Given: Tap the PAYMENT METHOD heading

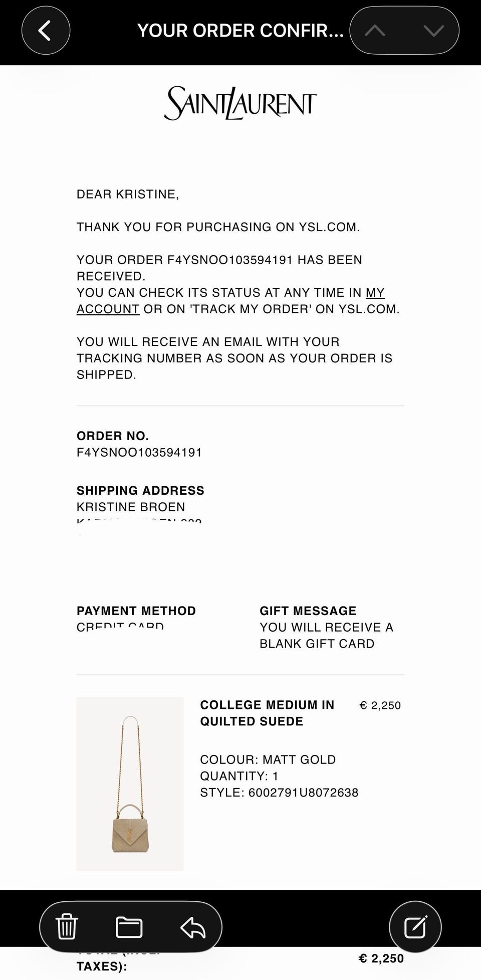Looking at the screenshot, I should point(136,611).
